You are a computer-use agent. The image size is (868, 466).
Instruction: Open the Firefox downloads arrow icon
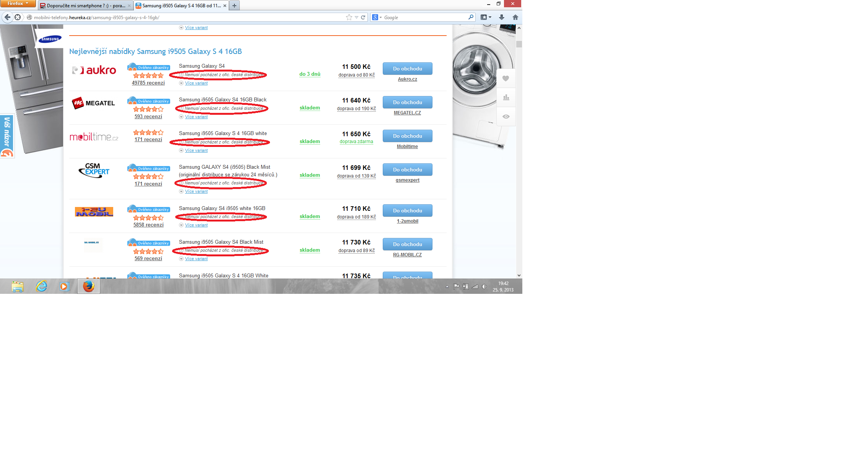tap(501, 17)
